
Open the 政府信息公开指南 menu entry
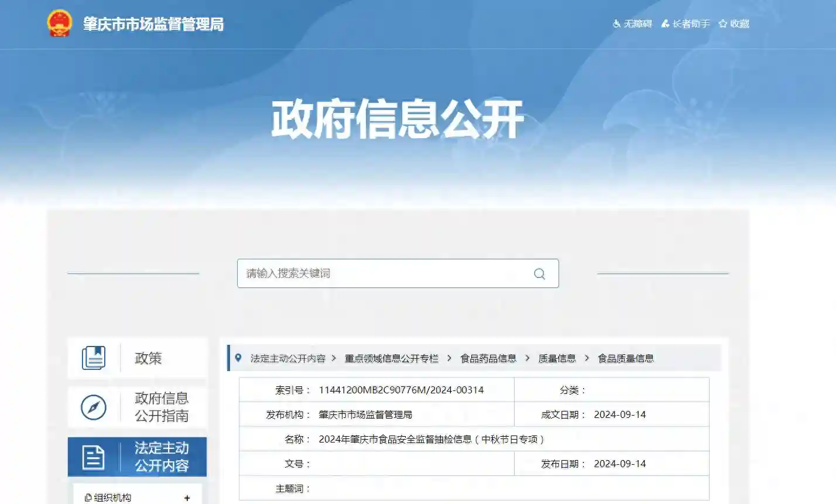(x=162, y=407)
